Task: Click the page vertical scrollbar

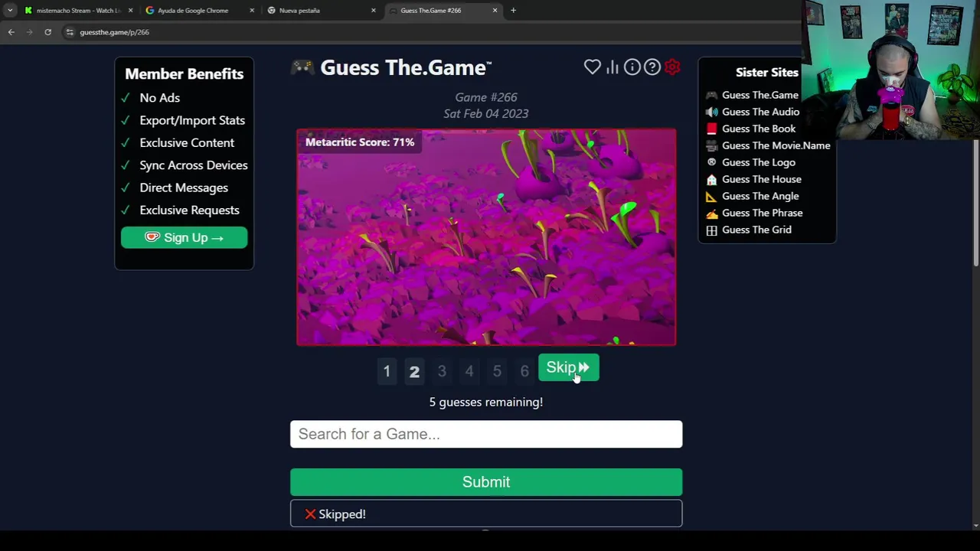Action: click(x=975, y=203)
